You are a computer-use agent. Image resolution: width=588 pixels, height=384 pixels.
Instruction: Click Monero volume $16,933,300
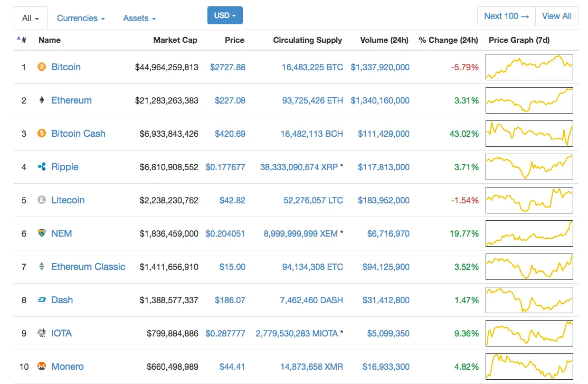pos(386,367)
